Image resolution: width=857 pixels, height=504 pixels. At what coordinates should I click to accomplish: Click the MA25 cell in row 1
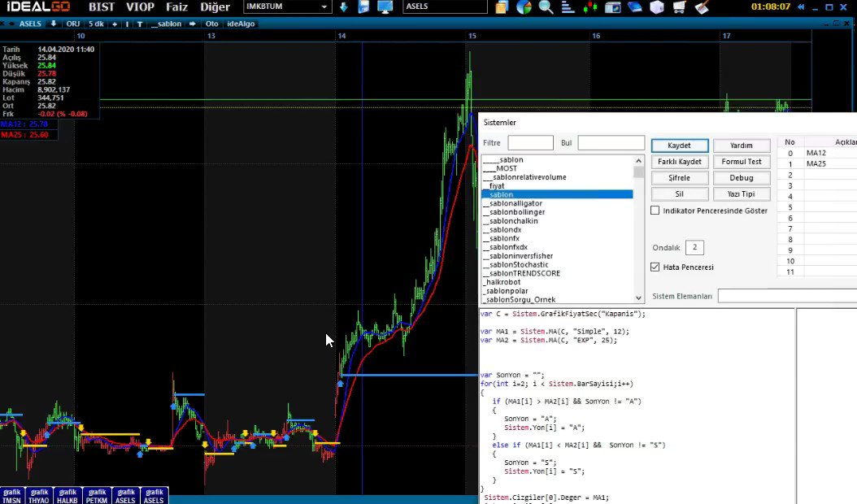[x=829, y=163]
